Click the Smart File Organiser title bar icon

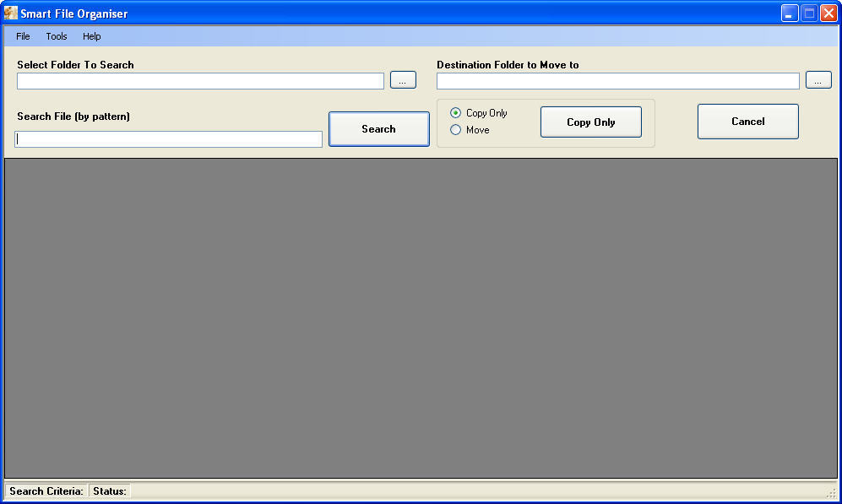[x=11, y=13]
